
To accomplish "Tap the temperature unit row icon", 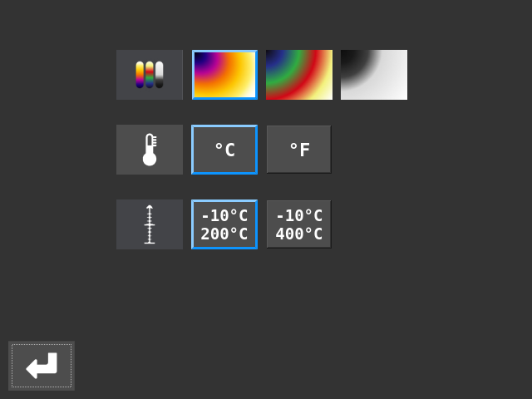I will (150, 150).
